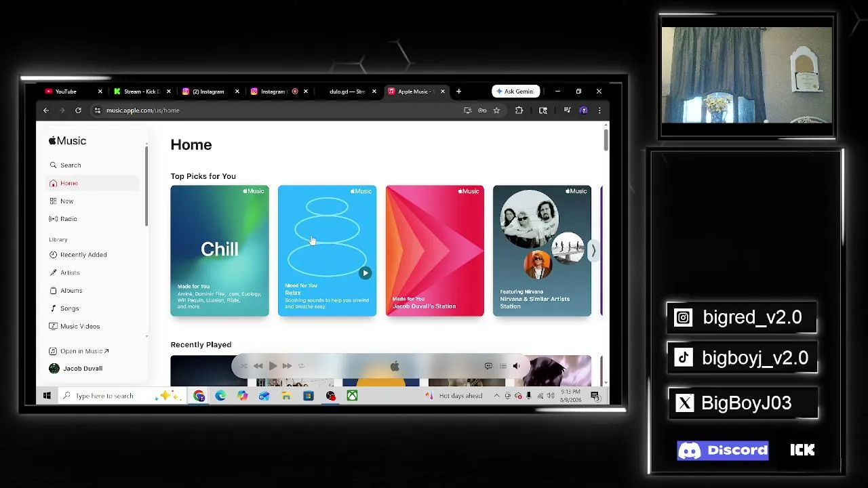Click the taskbar clock showing 9:13 PM
This screenshot has height=488, width=868.
[x=571, y=396]
